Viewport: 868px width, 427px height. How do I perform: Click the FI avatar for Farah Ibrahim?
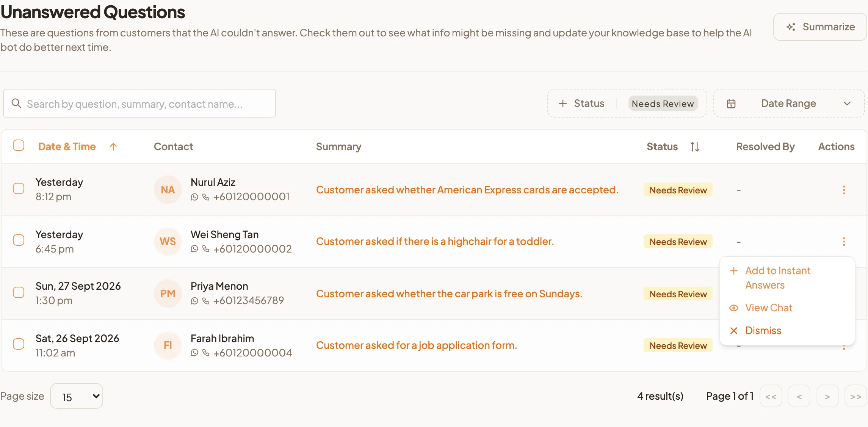pos(168,345)
